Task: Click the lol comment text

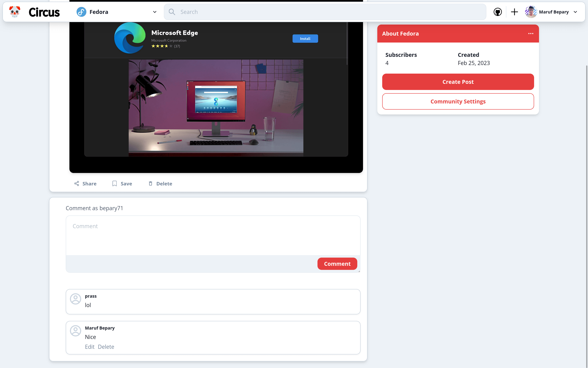Action: point(88,305)
